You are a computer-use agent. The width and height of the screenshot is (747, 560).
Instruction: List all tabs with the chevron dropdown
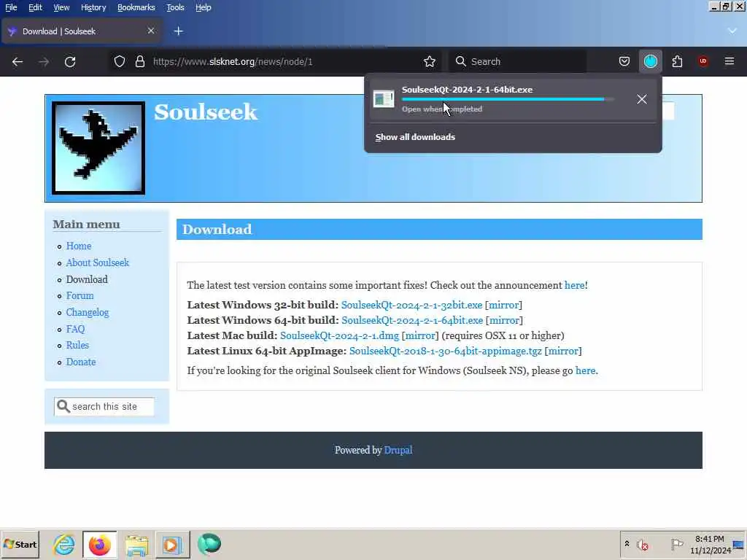(732, 31)
